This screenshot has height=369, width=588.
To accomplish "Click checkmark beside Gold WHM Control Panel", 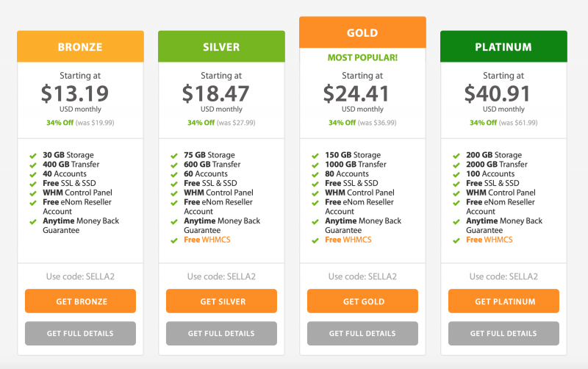I will (x=315, y=193).
